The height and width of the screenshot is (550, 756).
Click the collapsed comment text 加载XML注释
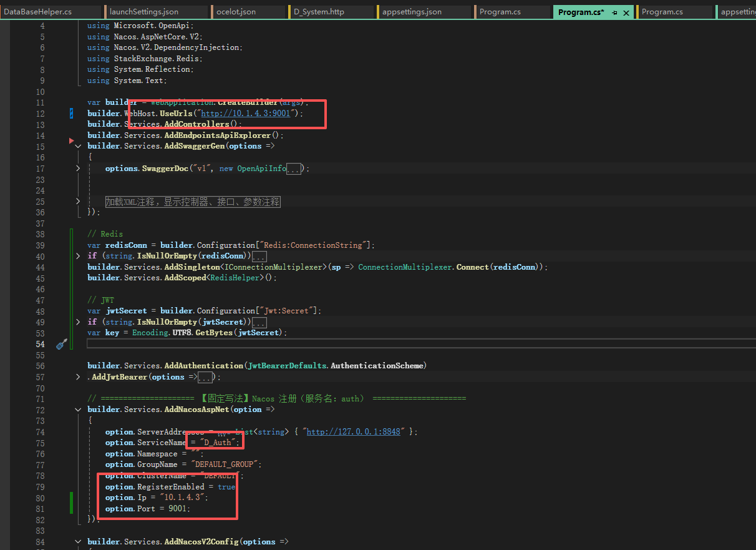(x=192, y=202)
